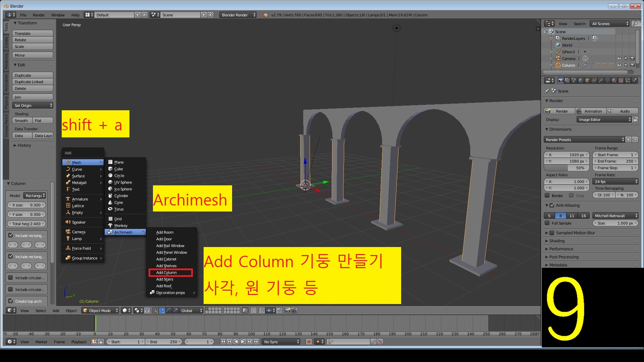
Task: Open the Object Mode dropdown
Action: (x=101, y=311)
